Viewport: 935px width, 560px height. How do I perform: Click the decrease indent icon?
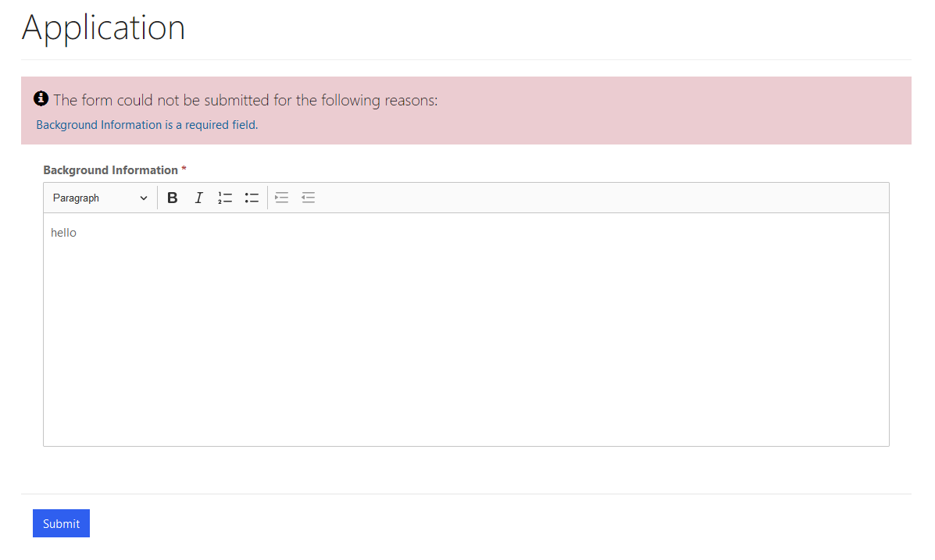click(309, 198)
